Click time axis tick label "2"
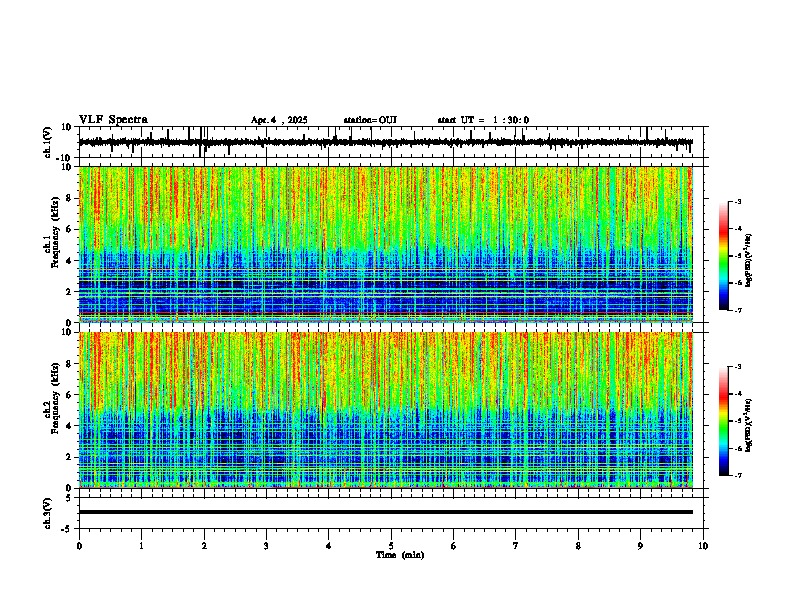The image size is (792, 612). click(x=204, y=546)
